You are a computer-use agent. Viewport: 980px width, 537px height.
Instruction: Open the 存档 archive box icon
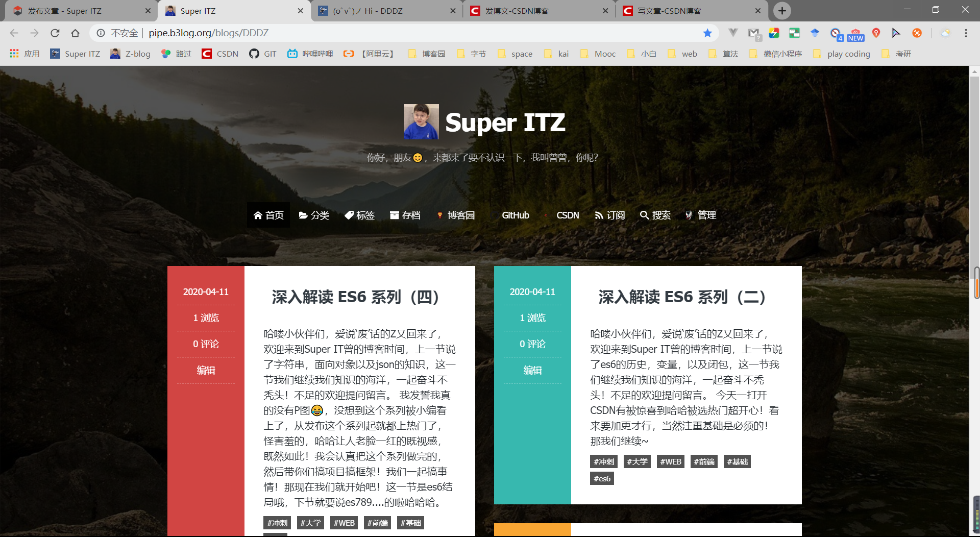tap(394, 215)
